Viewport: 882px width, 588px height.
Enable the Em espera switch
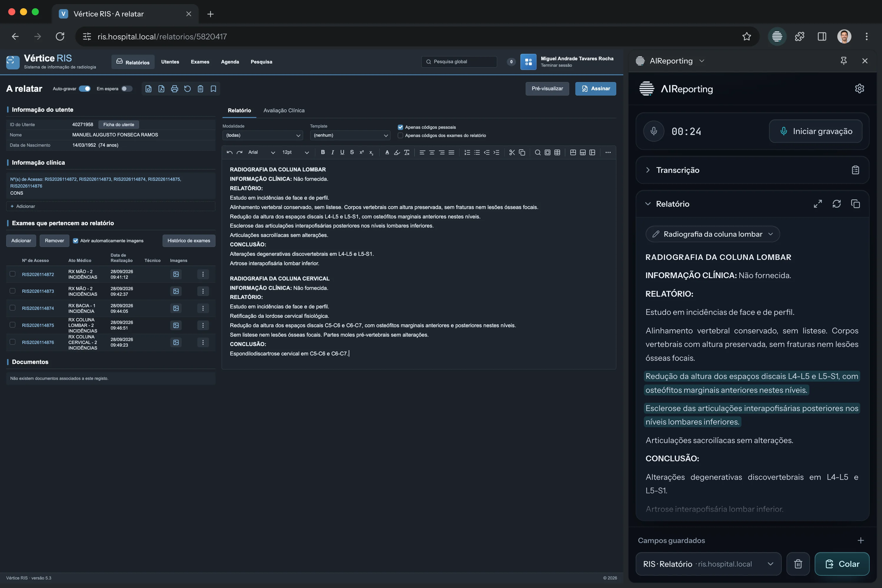[127, 89]
